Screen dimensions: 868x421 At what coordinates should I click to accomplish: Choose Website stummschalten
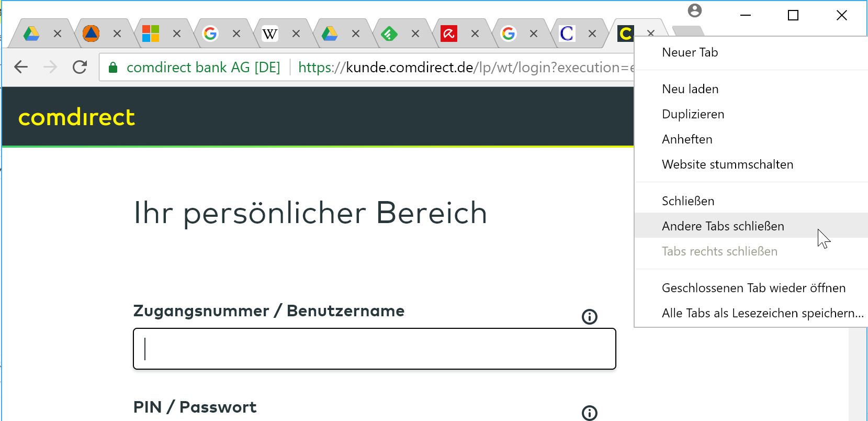751,164
